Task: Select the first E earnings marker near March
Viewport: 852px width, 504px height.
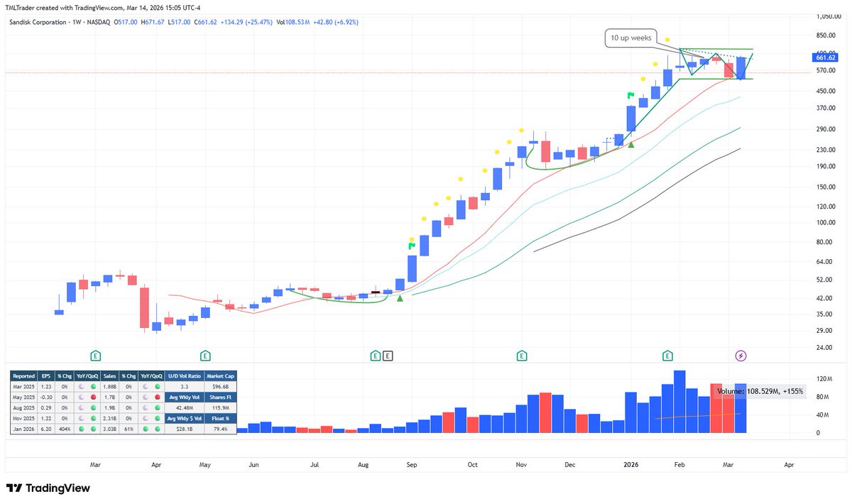Action: pos(94,355)
